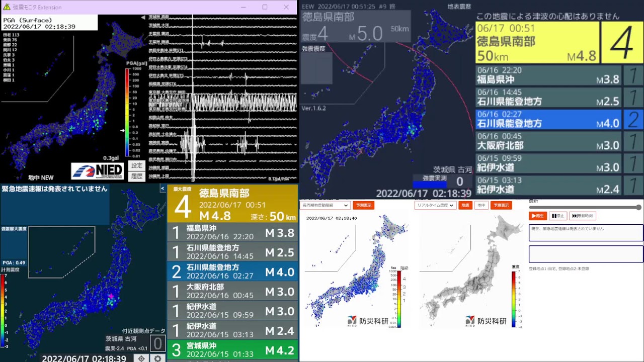644x362 pixels.
Task: Click the empty text box below the alert message
Action: (586, 254)
